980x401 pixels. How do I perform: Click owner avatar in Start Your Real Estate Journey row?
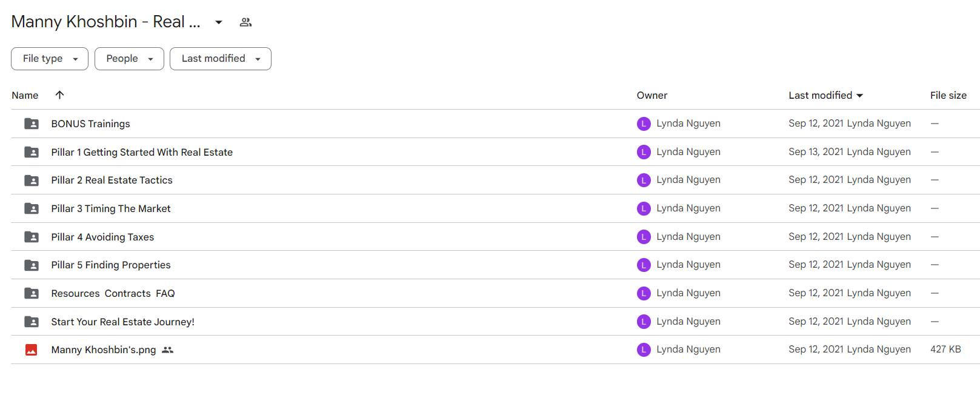click(x=644, y=322)
